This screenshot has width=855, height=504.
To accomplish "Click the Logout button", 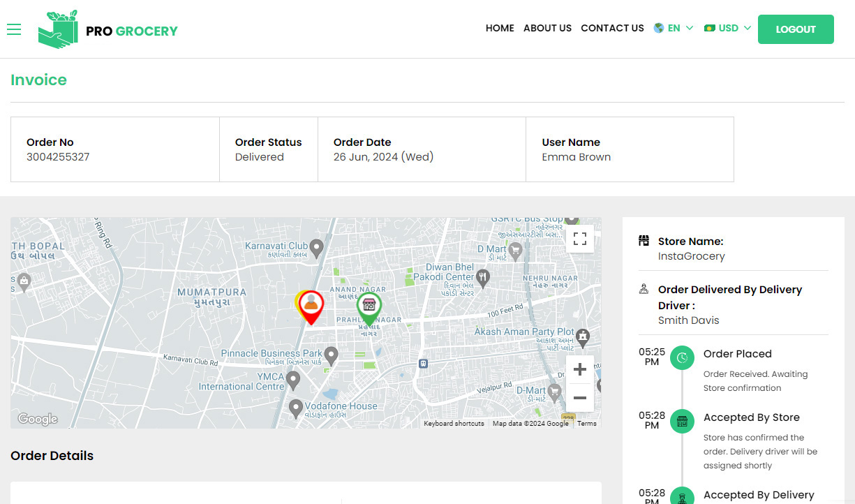I will pyautogui.click(x=796, y=29).
